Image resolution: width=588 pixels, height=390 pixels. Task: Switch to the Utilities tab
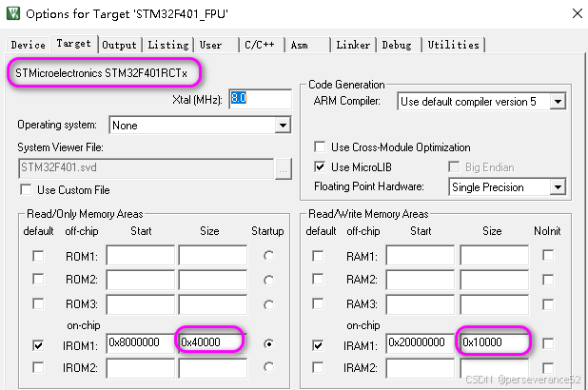tap(454, 45)
